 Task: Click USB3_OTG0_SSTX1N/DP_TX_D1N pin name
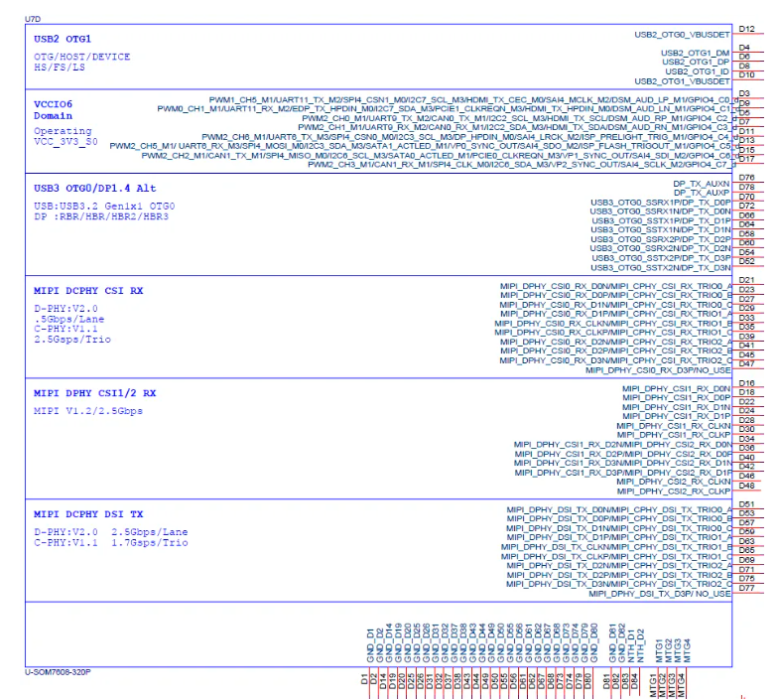[661, 230]
